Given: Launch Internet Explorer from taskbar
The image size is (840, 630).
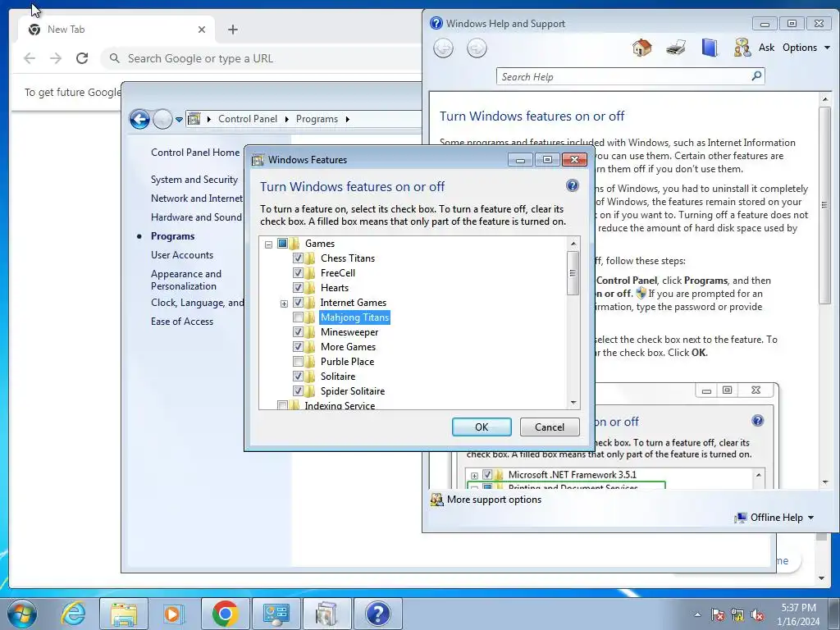Looking at the screenshot, I should pyautogui.click(x=73, y=614).
